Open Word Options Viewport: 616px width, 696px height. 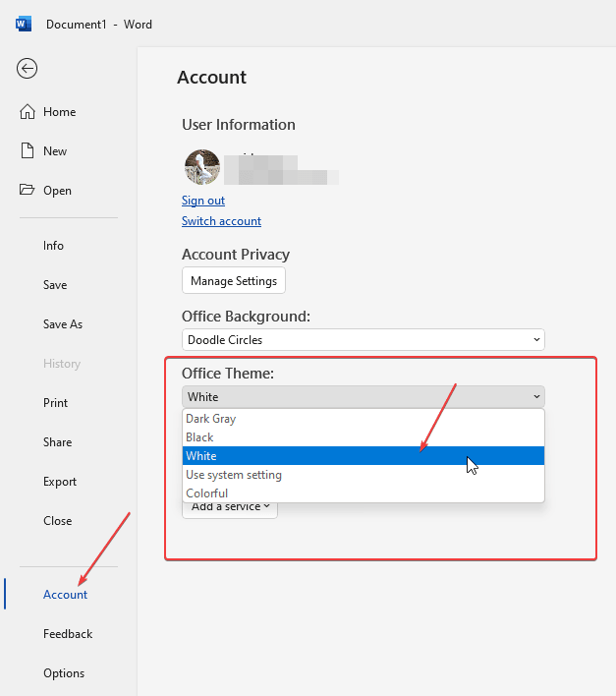[x=64, y=673]
